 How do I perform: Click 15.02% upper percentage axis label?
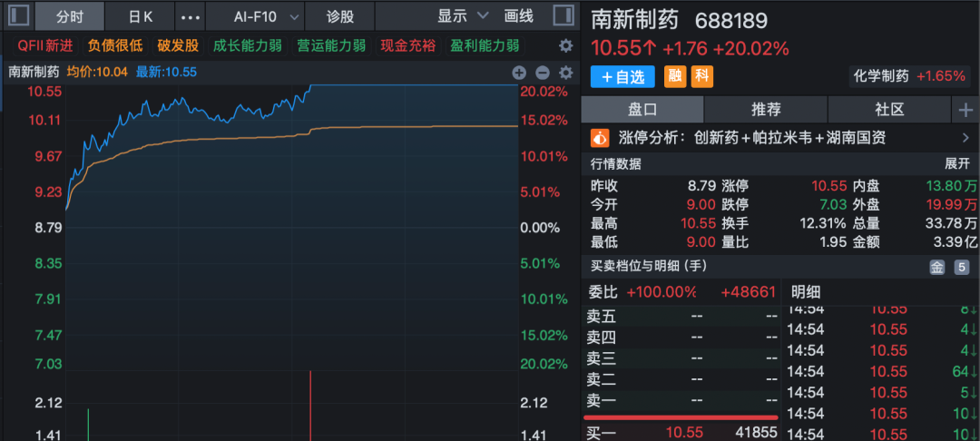point(544,120)
